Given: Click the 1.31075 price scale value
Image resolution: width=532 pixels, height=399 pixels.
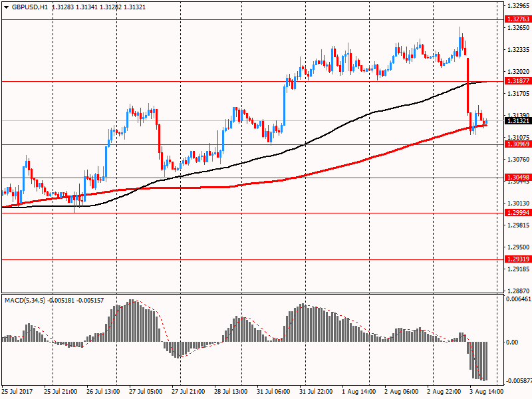Looking at the screenshot, I should coord(518,138).
